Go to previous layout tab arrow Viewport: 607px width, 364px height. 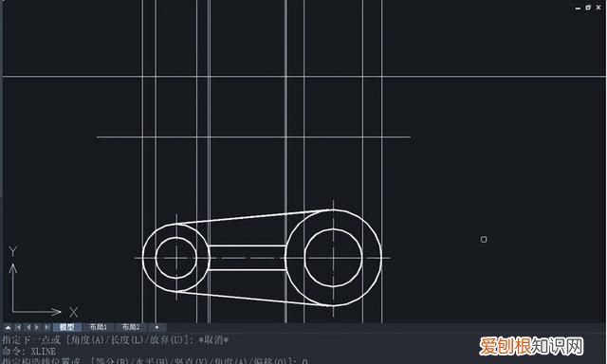pos(28,327)
